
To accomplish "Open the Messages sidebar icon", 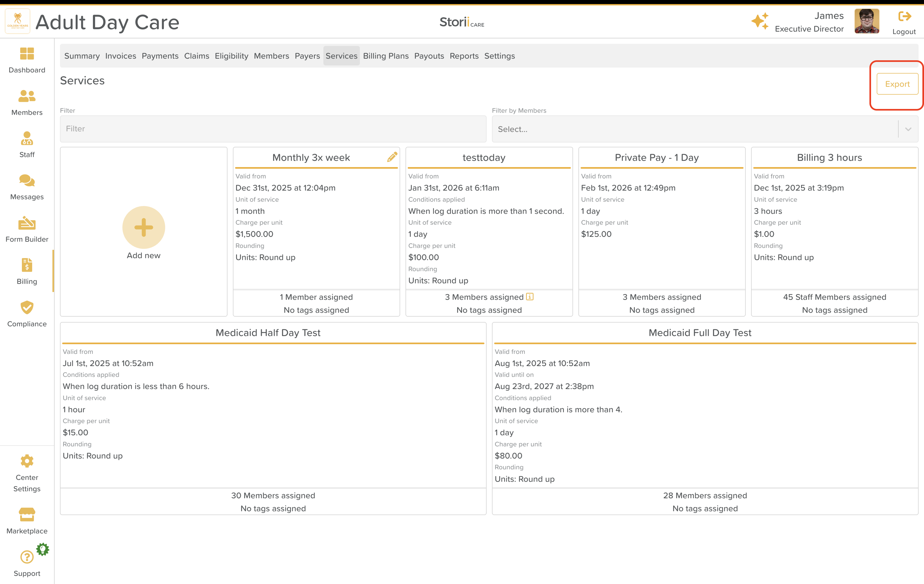I will [27, 181].
